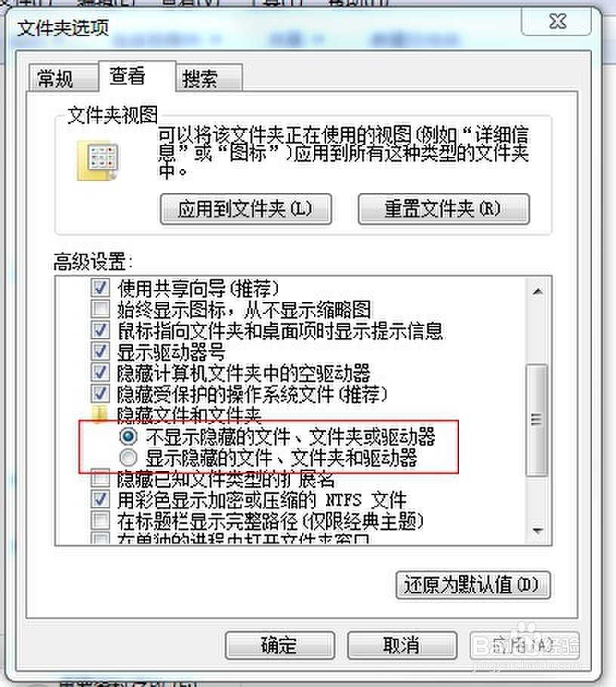Screen dimensions: 616x687
Task: Enable 始终显示图标，从不显示缩略图 checkbox
Action: coord(100,309)
